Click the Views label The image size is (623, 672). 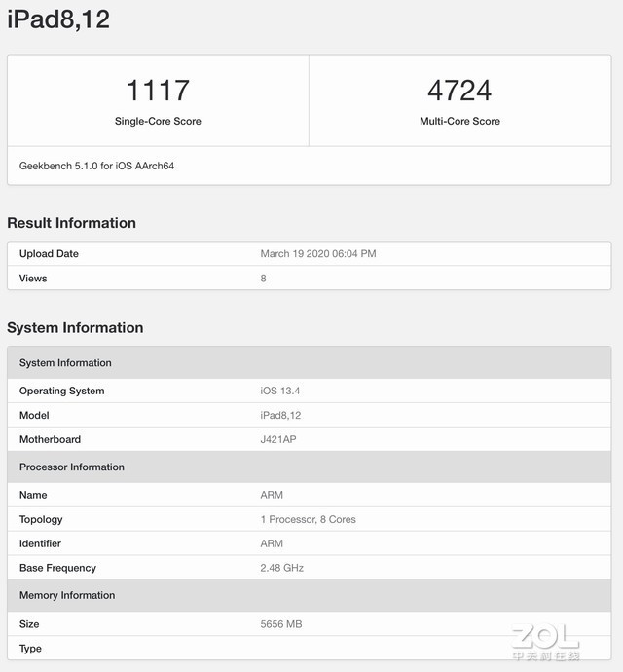[x=33, y=279]
